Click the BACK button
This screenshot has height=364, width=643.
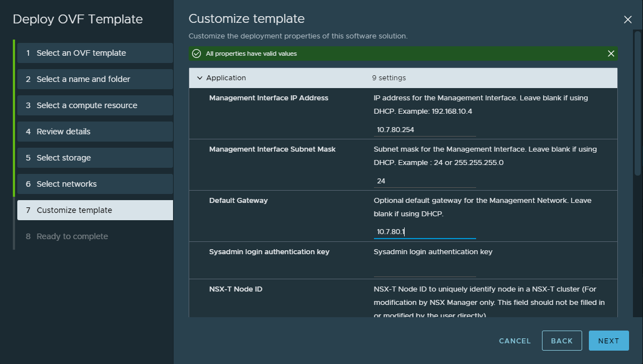click(x=562, y=341)
